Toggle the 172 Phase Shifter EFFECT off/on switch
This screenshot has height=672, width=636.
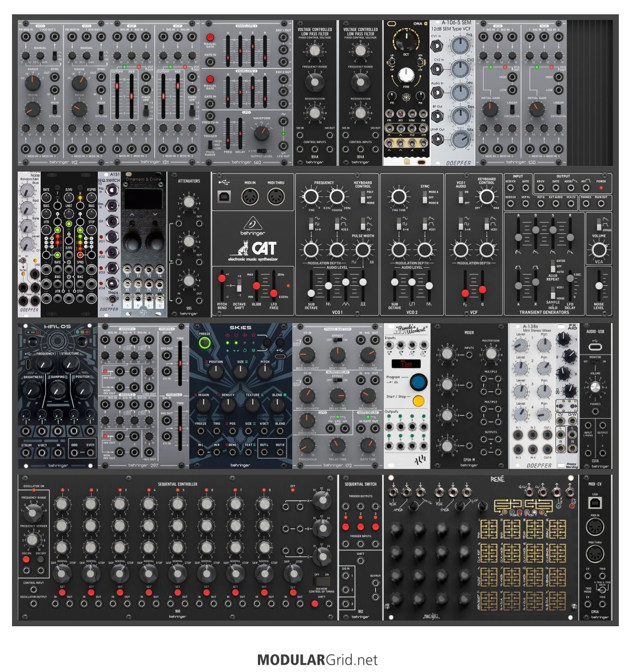point(337,340)
